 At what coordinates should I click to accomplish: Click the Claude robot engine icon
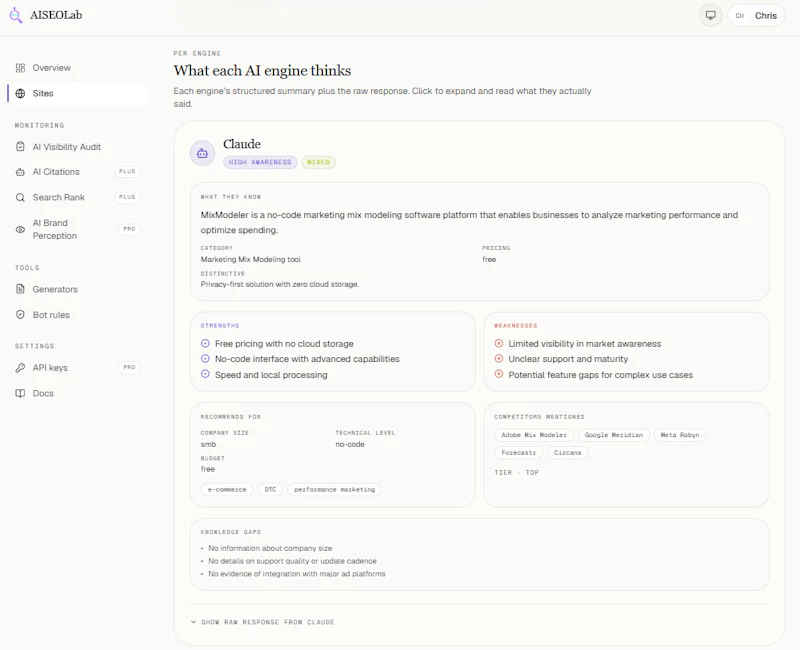(x=203, y=153)
